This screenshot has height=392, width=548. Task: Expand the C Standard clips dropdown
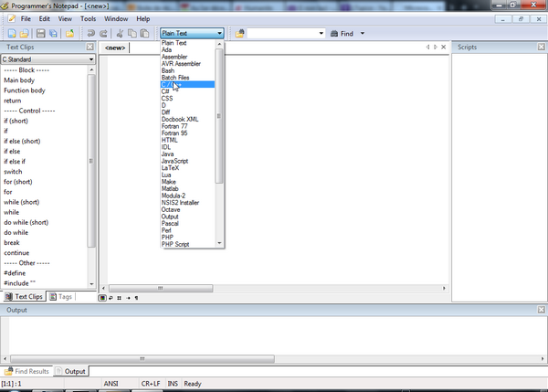[90, 59]
